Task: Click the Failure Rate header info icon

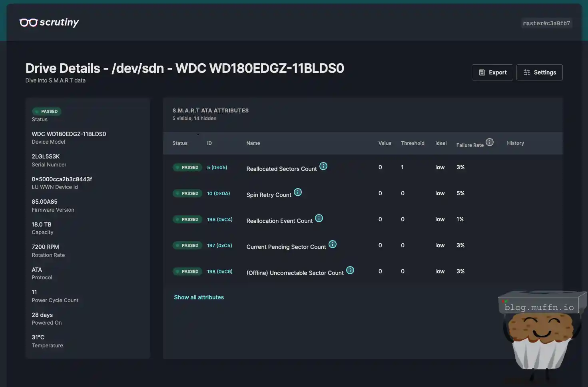Action: [x=490, y=142]
